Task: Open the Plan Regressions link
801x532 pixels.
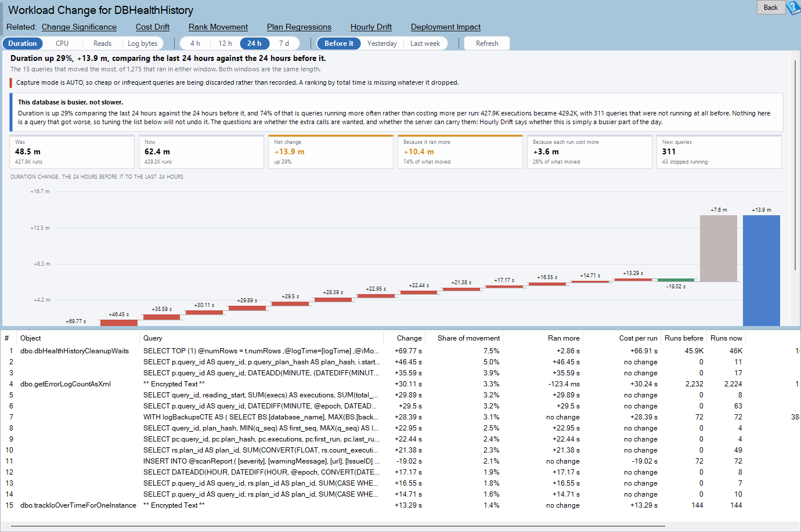Action: [x=299, y=27]
